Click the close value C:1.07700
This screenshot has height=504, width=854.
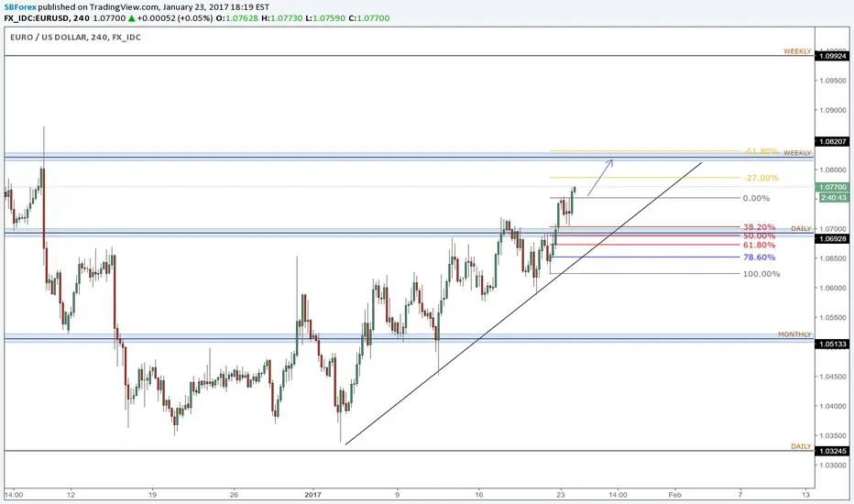coord(368,18)
